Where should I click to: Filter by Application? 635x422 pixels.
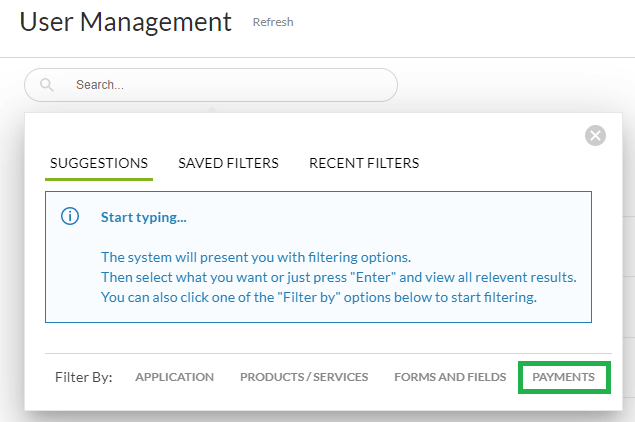[174, 377]
